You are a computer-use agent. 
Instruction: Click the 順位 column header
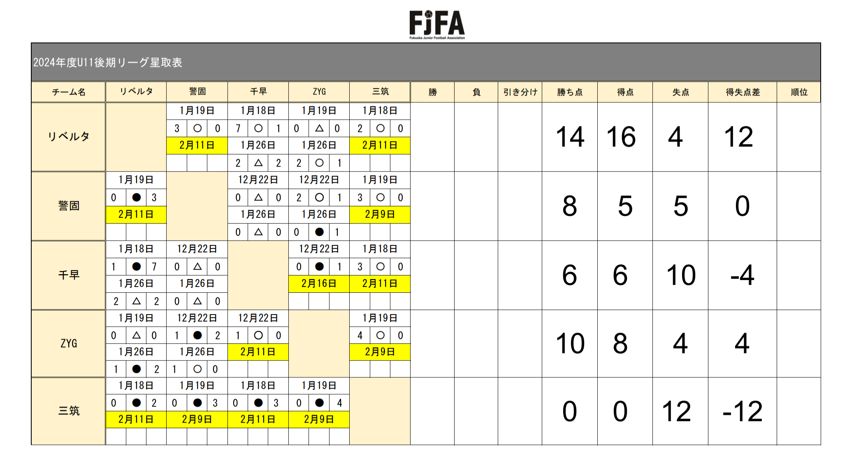(799, 92)
